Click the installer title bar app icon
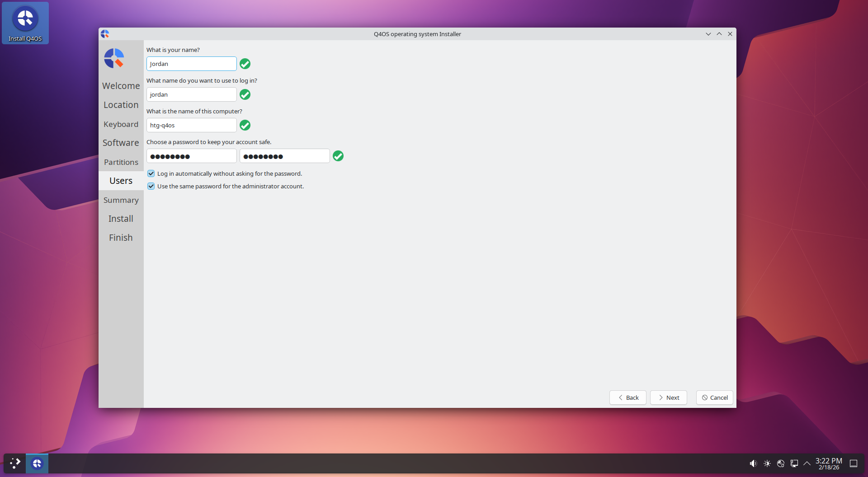 coord(105,34)
